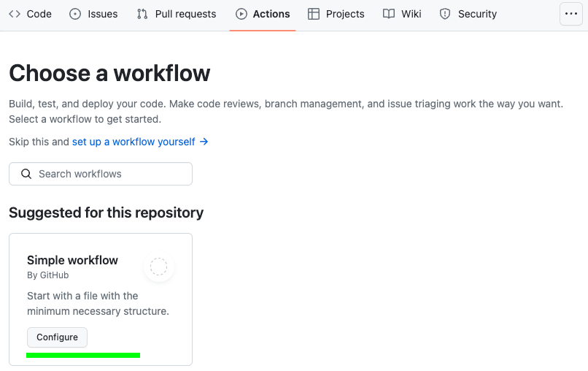Open the Issues tab

pyautogui.click(x=93, y=14)
